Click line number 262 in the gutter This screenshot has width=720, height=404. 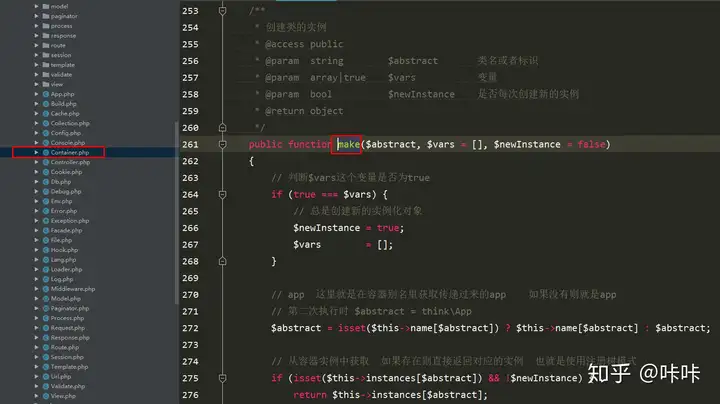point(190,161)
